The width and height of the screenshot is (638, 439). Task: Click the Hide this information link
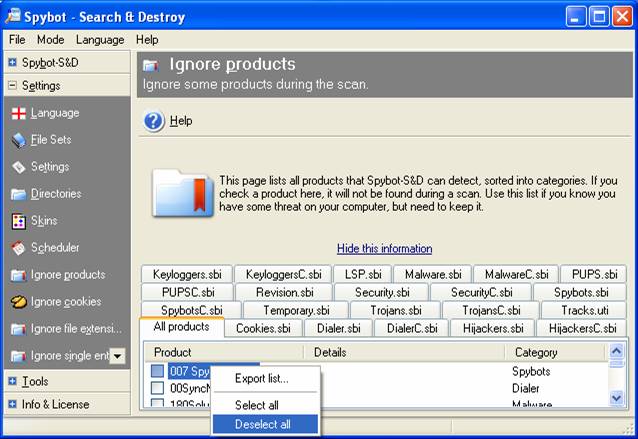coord(385,248)
